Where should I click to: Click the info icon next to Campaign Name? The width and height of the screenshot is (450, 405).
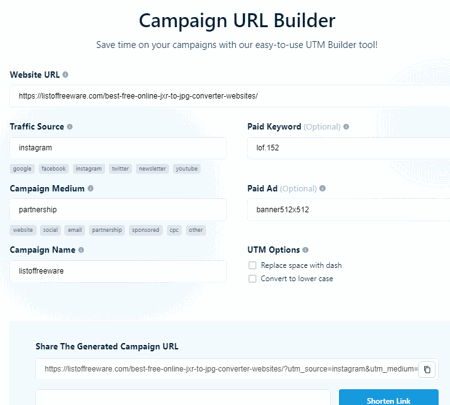81,250
